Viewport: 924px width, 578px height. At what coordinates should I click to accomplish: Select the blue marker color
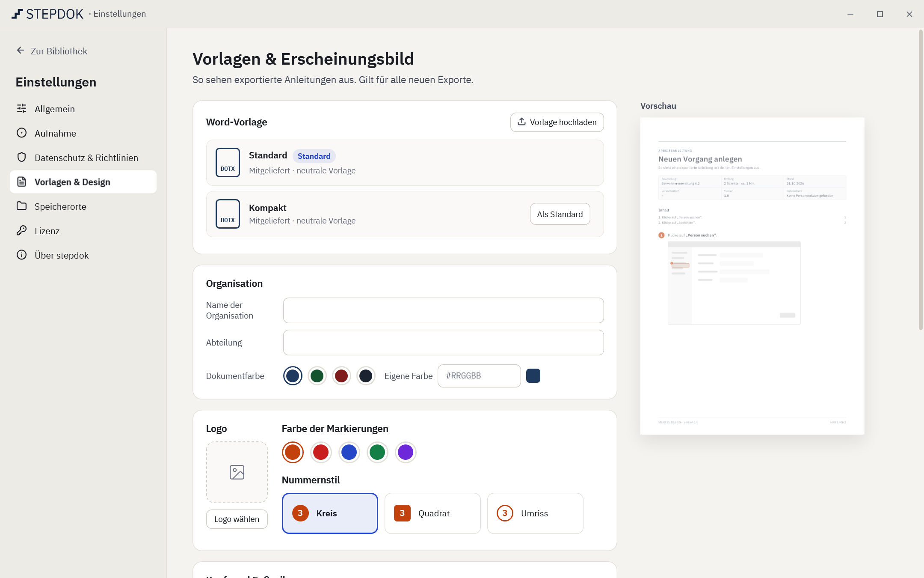(x=349, y=452)
